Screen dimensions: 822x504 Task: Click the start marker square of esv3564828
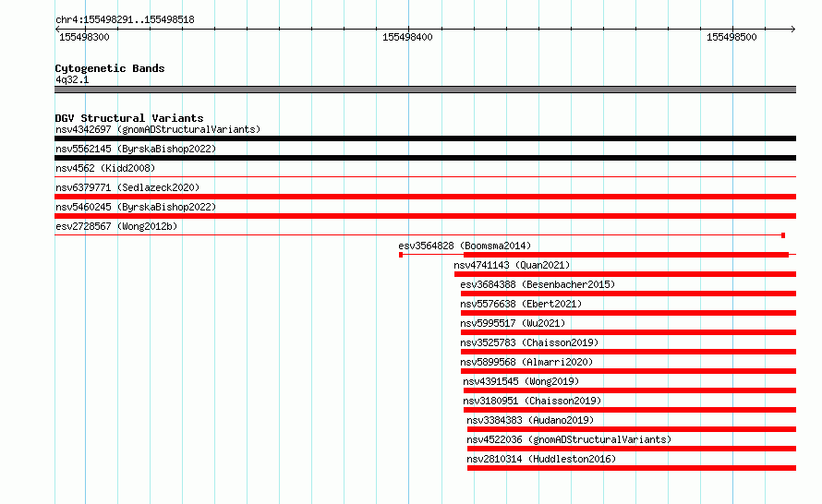point(401,255)
